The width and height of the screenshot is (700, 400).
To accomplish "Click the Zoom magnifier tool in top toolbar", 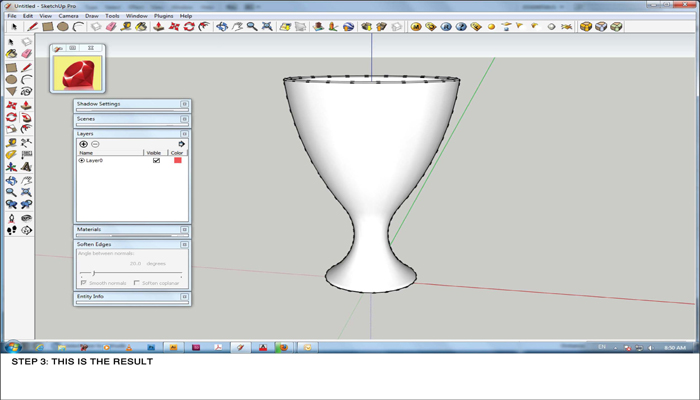I will 251,27.
